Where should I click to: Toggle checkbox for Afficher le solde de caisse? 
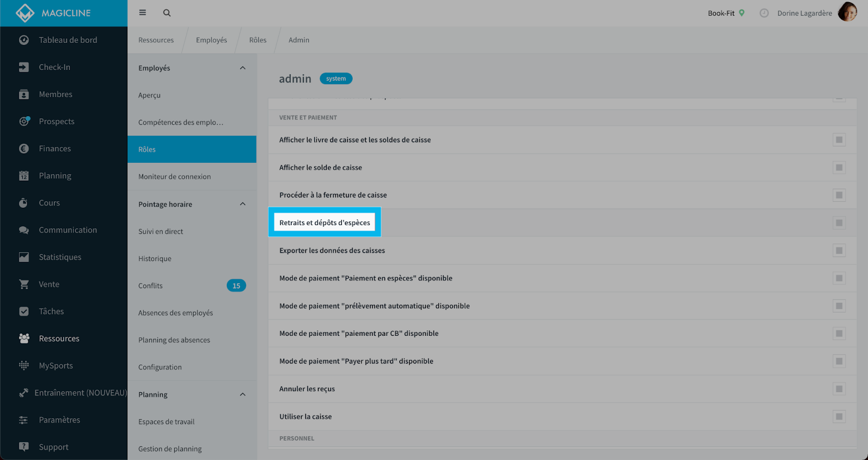tap(839, 168)
